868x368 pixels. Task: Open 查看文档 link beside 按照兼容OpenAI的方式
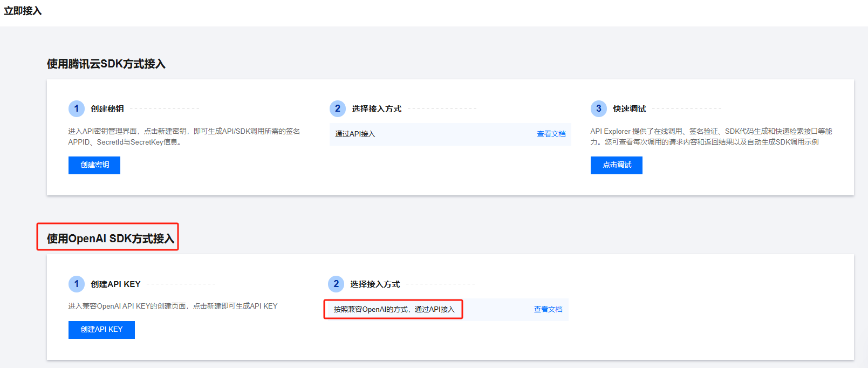coord(548,309)
